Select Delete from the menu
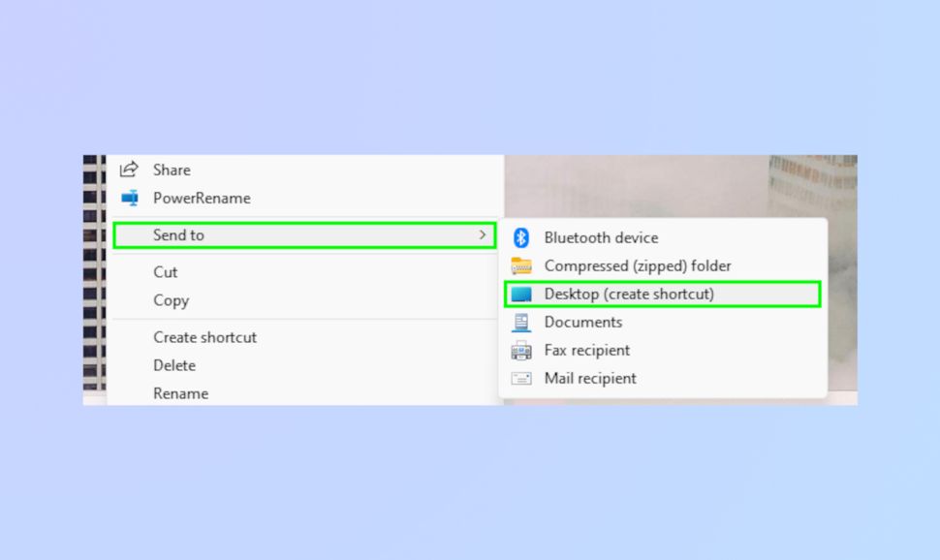 174,365
